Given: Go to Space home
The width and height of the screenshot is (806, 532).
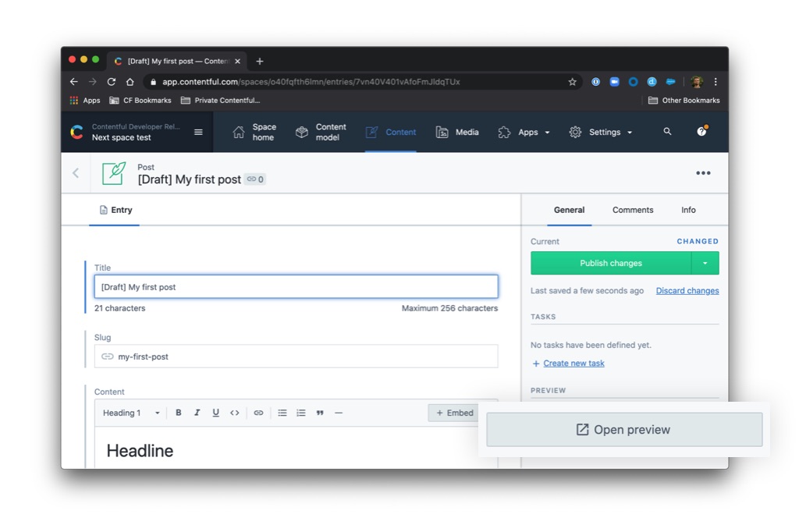Looking at the screenshot, I should click(x=254, y=132).
